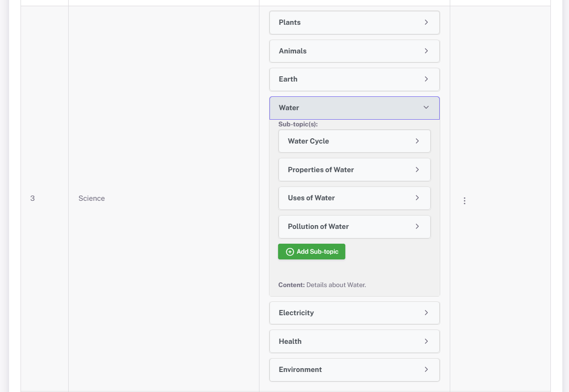Click the Pollution of Water chevron arrow
Screen dimensions: 569x392
pos(417,227)
